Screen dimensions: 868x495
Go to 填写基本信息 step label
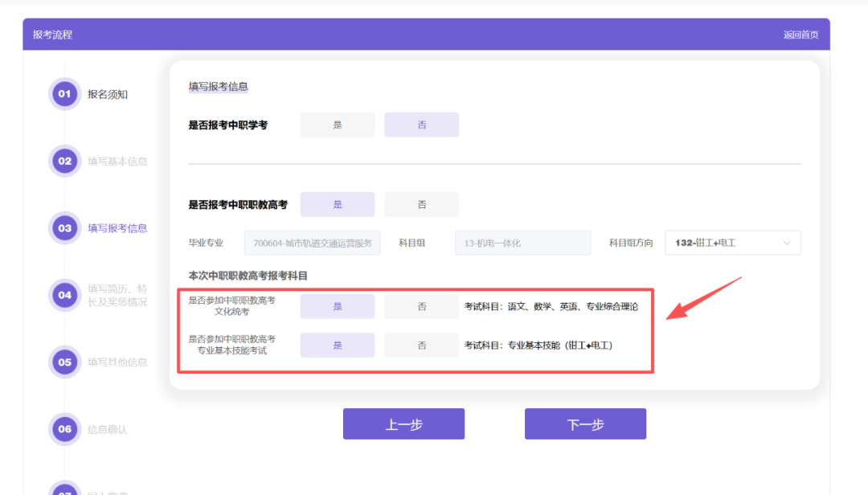coord(117,162)
